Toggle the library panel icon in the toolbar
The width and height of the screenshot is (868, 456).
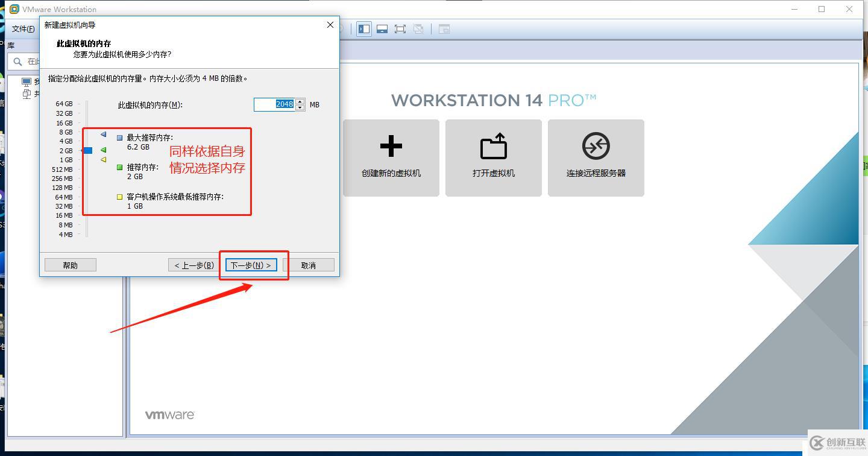click(x=363, y=28)
